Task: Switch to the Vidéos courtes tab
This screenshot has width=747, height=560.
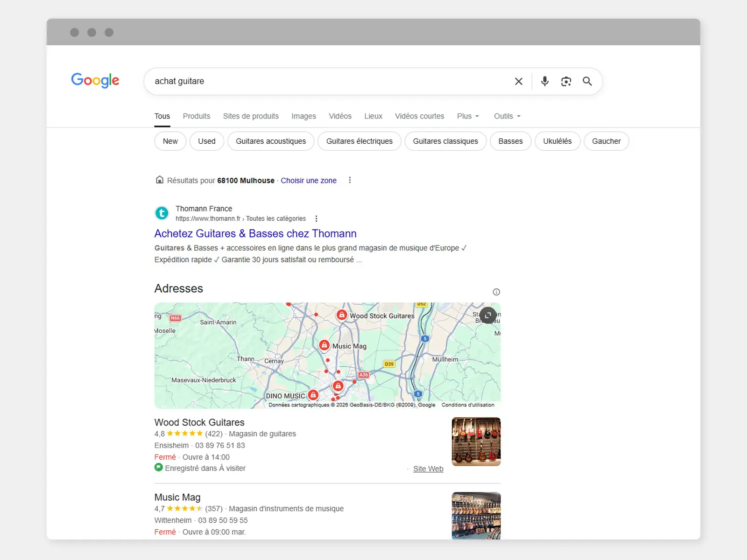Action: [x=419, y=116]
